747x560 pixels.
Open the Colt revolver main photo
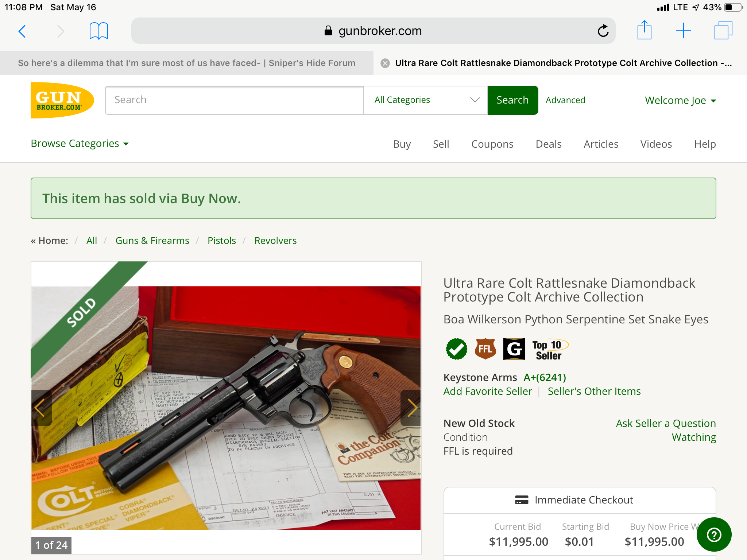coord(226,408)
